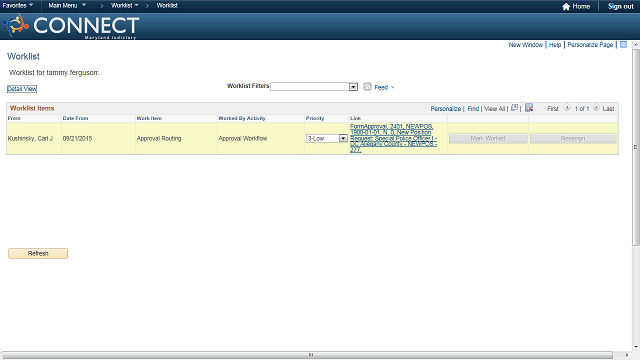Sort by Date From column header
This screenshot has height=360, width=640.
click(75, 118)
